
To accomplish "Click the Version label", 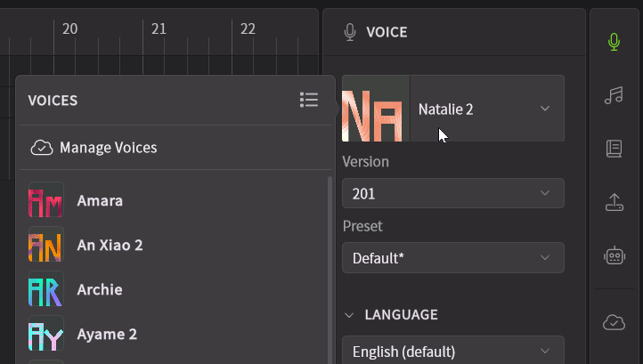I will (x=365, y=161).
